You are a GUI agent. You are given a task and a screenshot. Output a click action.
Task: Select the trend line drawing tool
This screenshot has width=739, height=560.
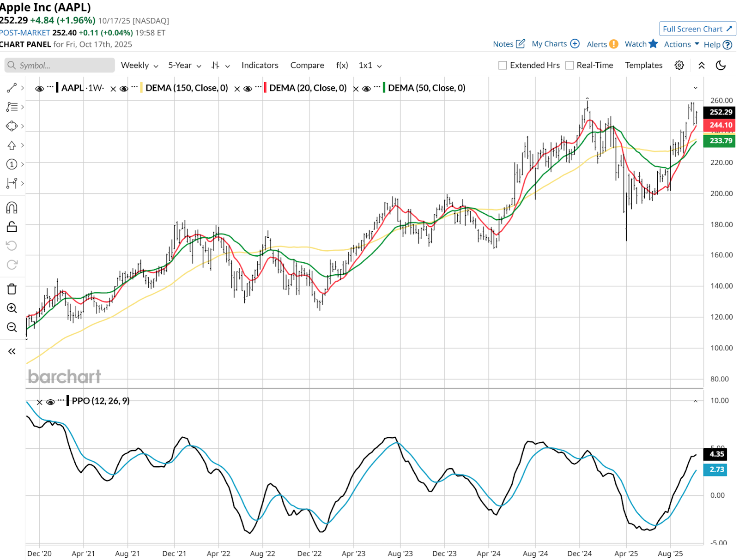12,88
